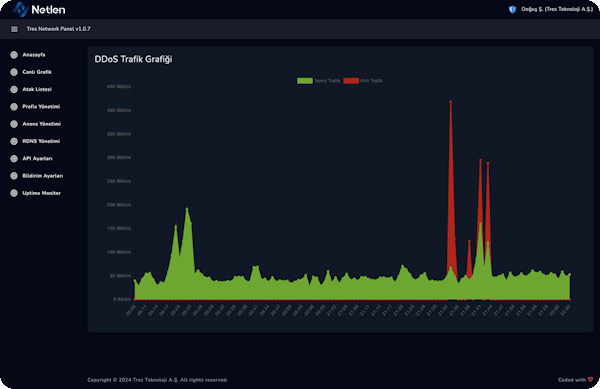Screen dimensions: 600x389
Task: Click the 0 Kbit/s axis label
Action: (122, 299)
